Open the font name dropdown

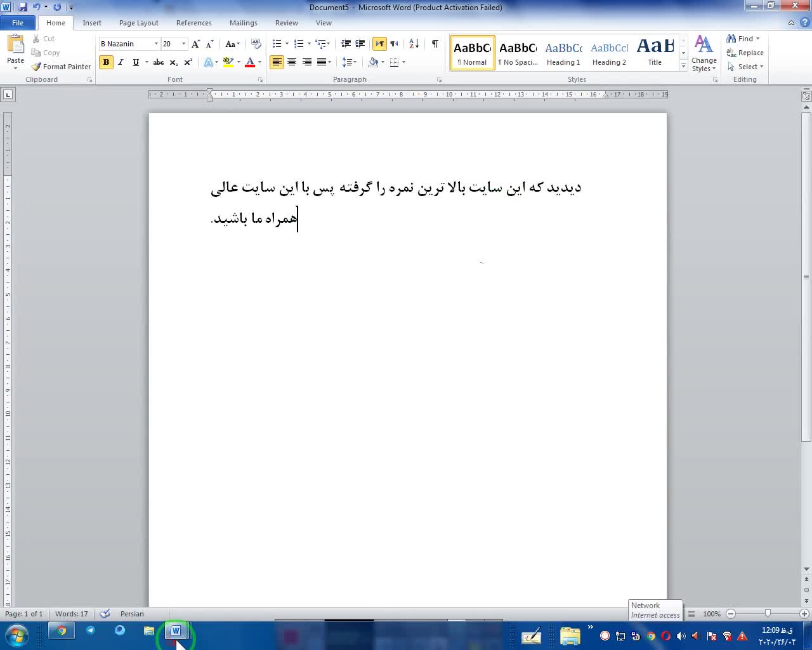(x=156, y=44)
